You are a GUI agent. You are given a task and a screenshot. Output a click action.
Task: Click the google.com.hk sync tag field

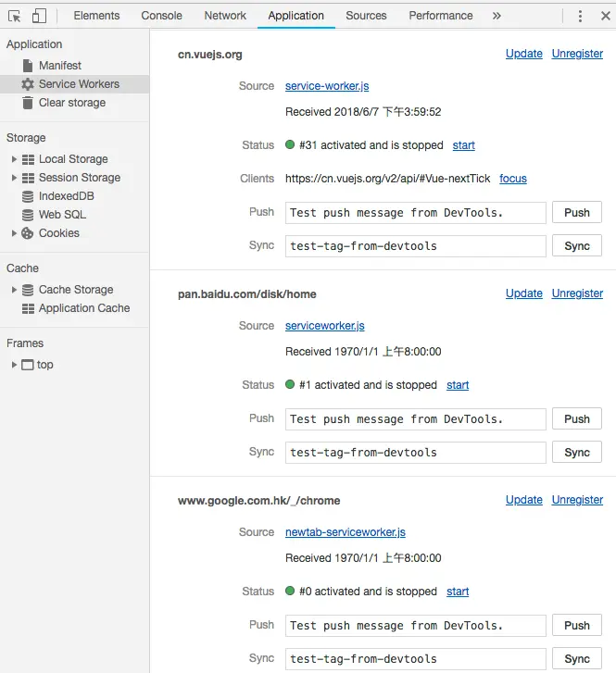[x=415, y=659]
